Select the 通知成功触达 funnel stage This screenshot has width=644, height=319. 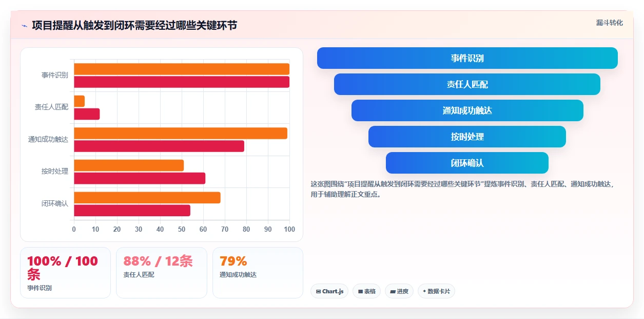(467, 110)
